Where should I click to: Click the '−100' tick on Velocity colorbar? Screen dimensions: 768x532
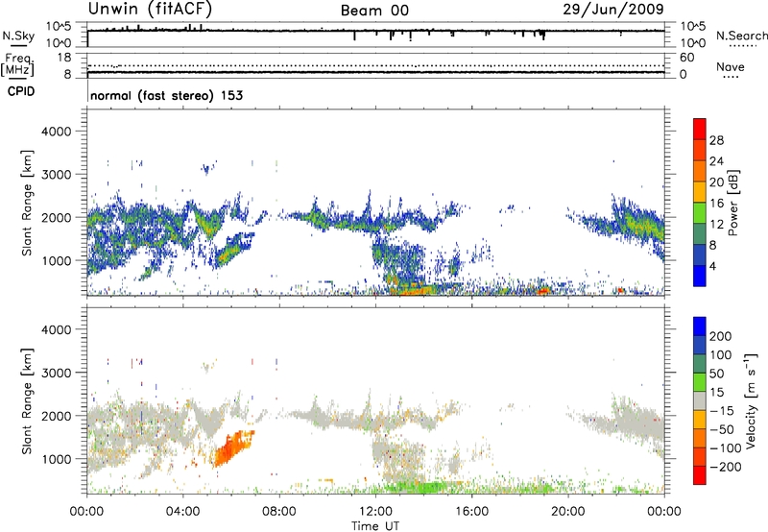pos(726,448)
